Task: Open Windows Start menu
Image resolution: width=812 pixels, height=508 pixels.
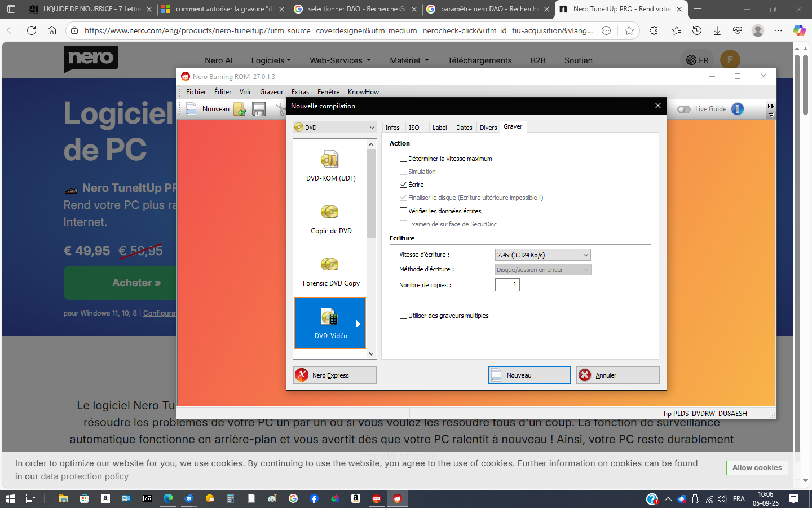Action: tap(10, 498)
